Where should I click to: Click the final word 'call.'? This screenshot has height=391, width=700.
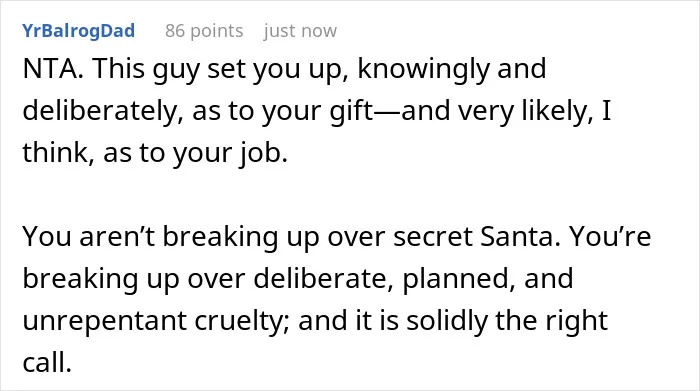[47, 362]
